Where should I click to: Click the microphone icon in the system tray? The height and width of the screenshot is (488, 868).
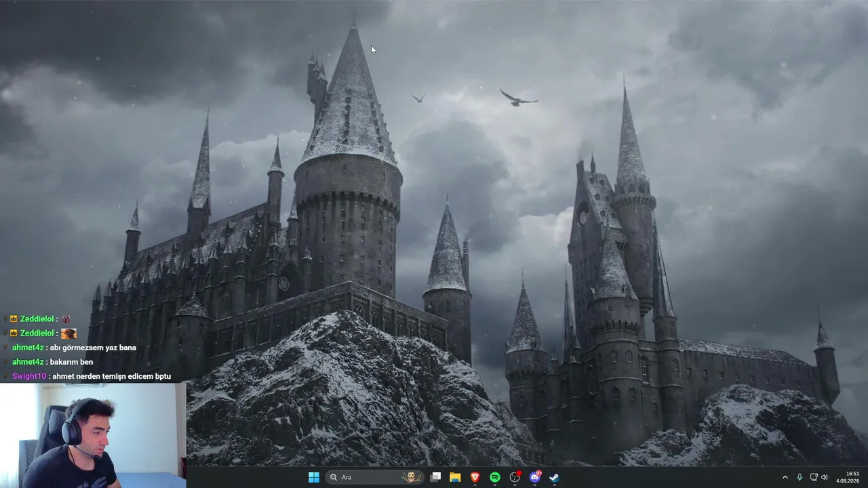coord(800,477)
